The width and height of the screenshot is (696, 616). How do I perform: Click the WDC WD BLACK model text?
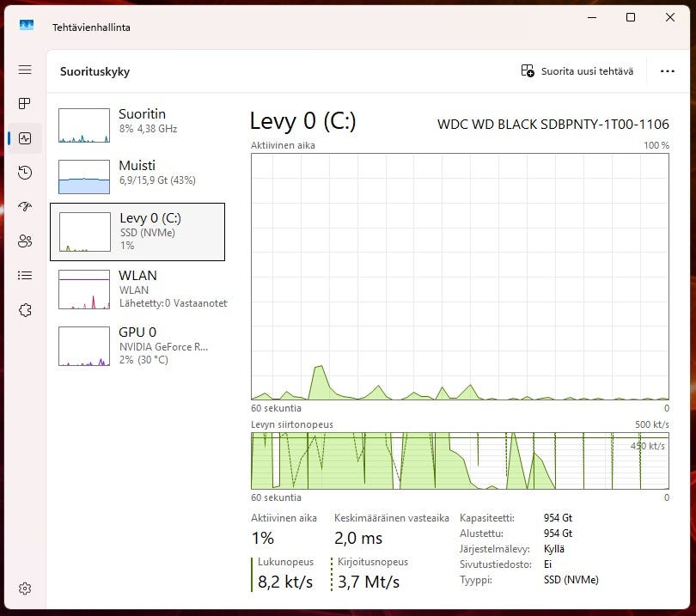(x=553, y=125)
